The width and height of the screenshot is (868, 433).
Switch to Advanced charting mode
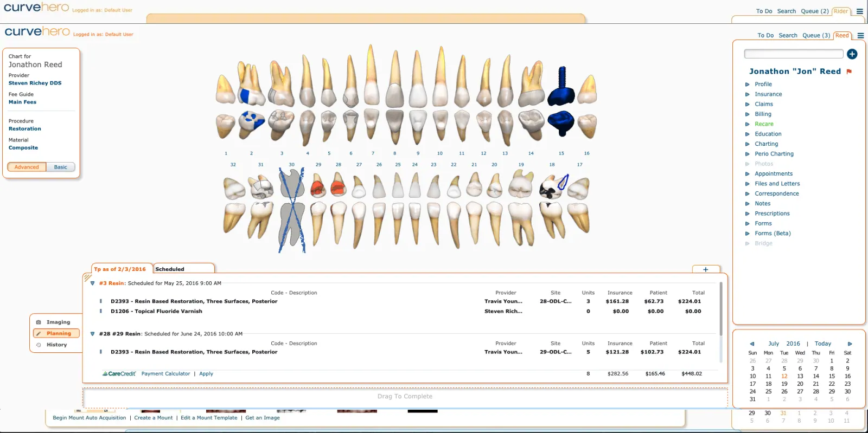(27, 167)
